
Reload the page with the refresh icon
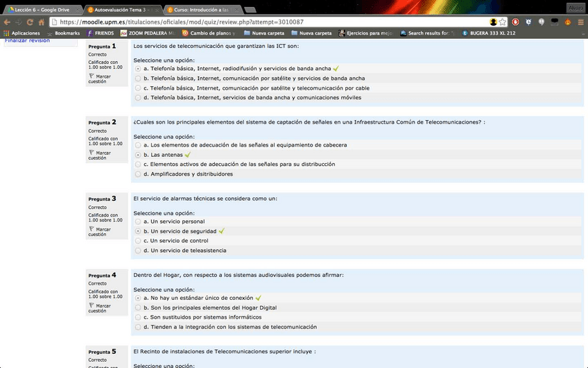(30, 22)
